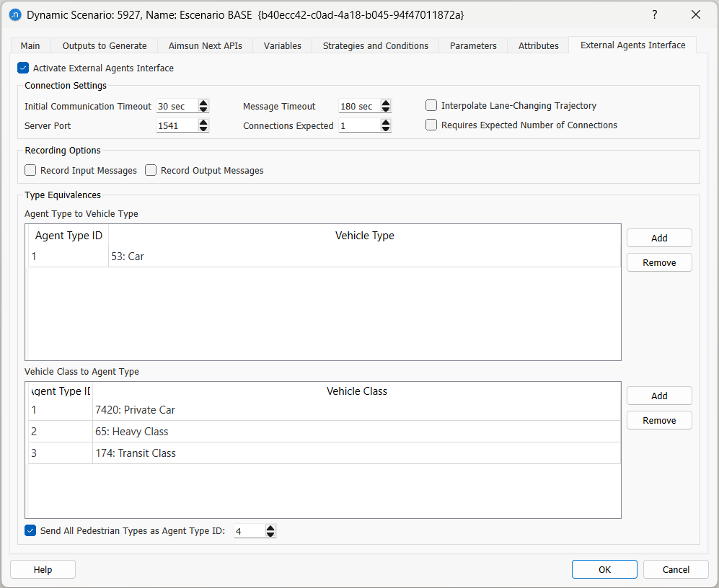
Task: Increase Connections Expected value
Action: click(385, 121)
